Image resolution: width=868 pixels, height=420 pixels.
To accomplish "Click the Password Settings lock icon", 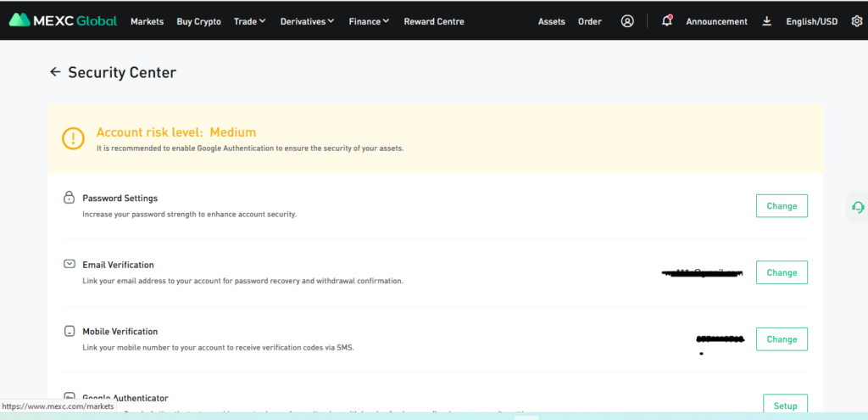I will 70,198.
